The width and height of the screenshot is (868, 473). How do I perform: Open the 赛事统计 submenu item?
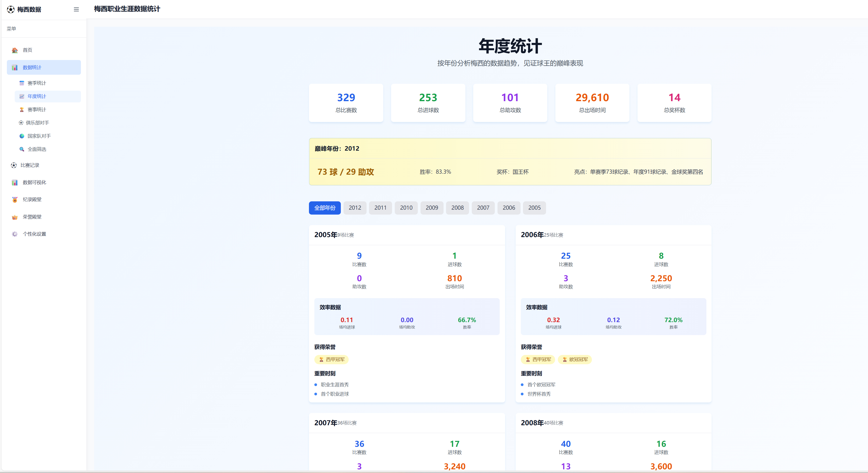[x=48, y=110]
